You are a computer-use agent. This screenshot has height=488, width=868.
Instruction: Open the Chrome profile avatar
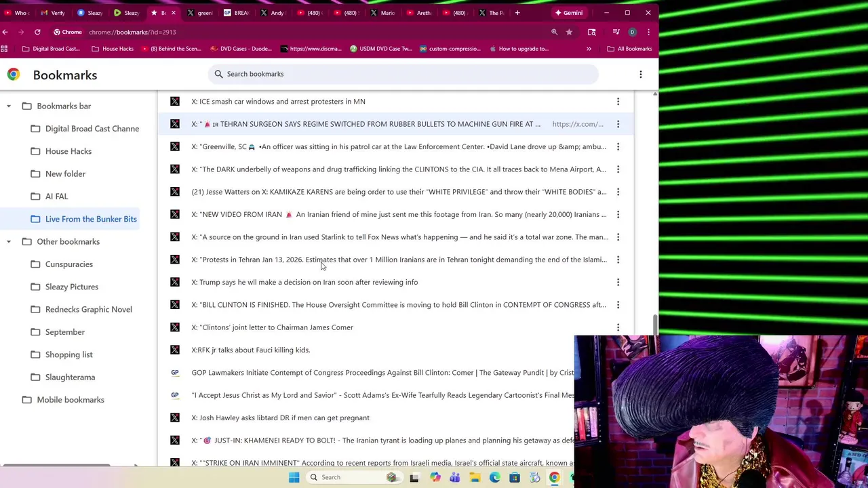[632, 32]
